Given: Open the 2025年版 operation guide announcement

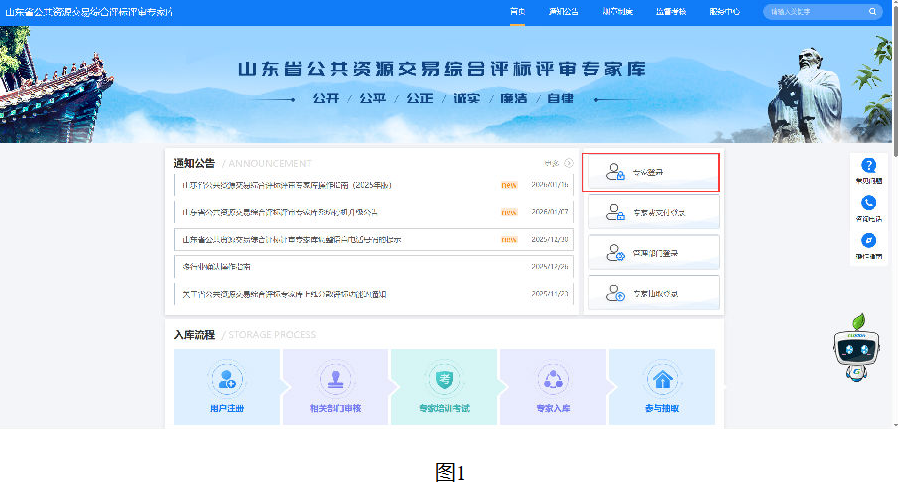Looking at the screenshot, I should pyautogui.click(x=286, y=185).
